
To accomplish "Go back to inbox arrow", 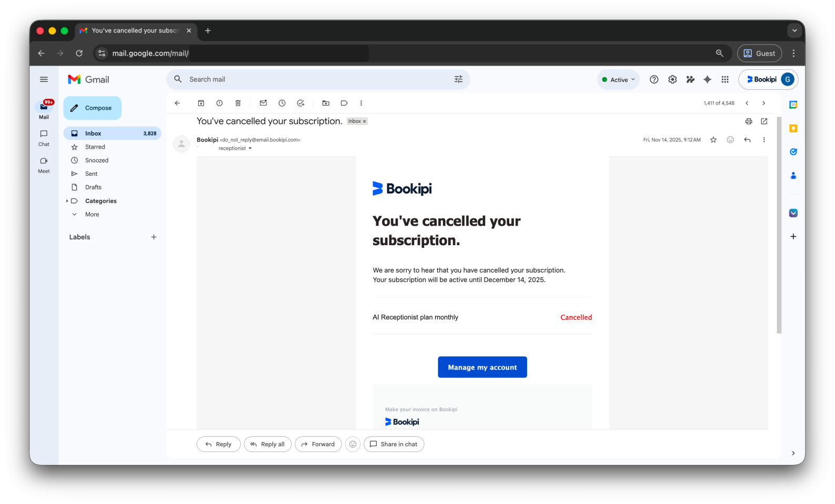I will [x=178, y=103].
